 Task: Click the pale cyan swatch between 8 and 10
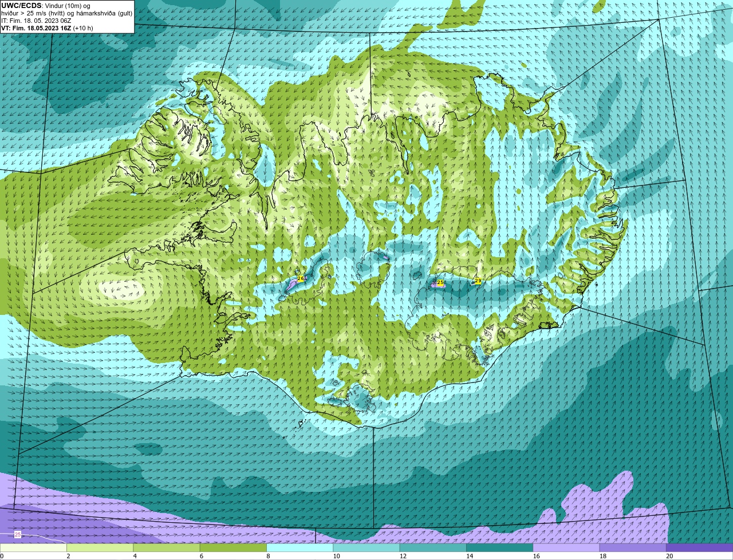[x=299, y=547]
